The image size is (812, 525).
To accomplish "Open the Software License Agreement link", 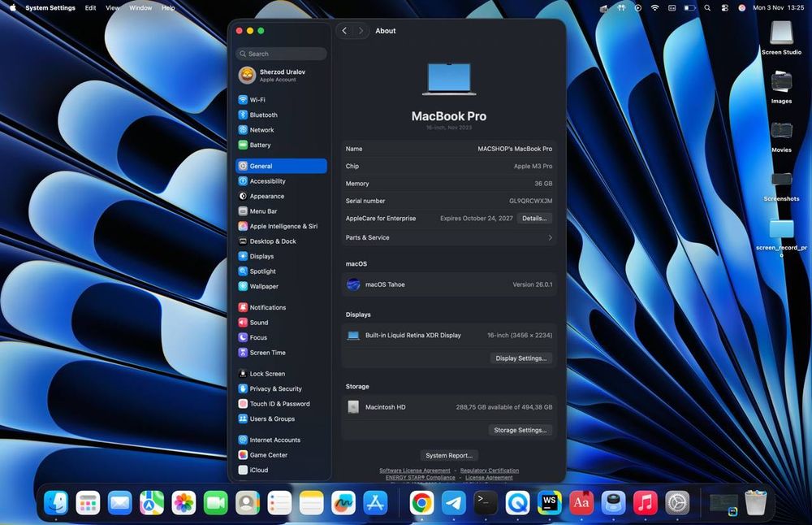I will click(415, 471).
